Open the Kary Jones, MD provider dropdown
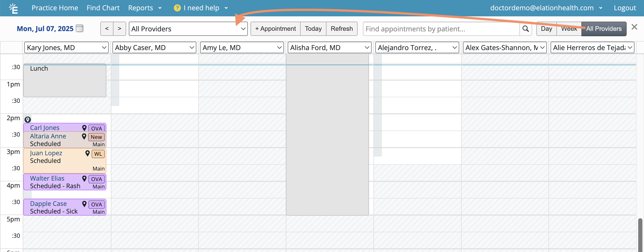 pyautogui.click(x=66, y=48)
